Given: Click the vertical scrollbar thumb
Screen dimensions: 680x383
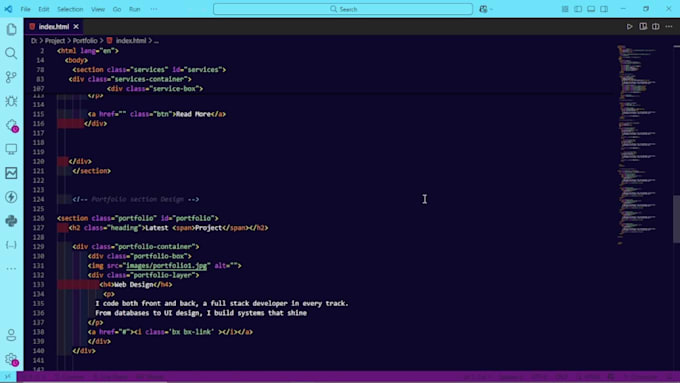Looking at the screenshot, I should (676, 219).
